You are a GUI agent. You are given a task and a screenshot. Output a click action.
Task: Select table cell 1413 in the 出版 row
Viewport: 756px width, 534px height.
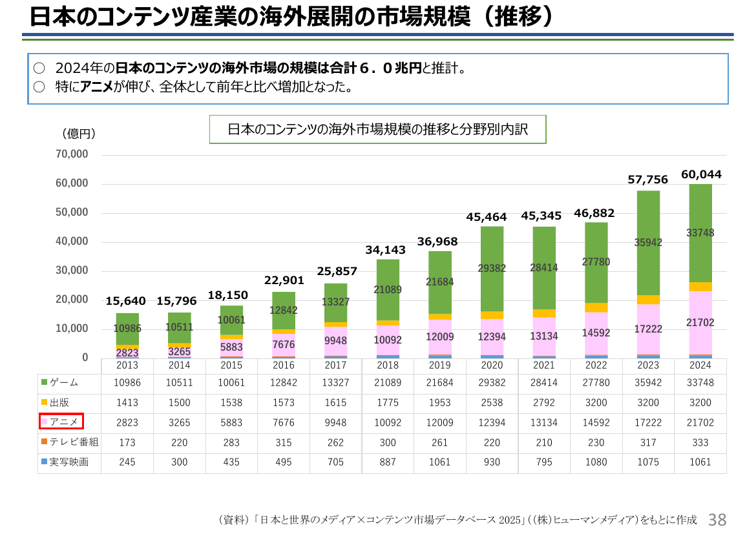click(127, 402)
